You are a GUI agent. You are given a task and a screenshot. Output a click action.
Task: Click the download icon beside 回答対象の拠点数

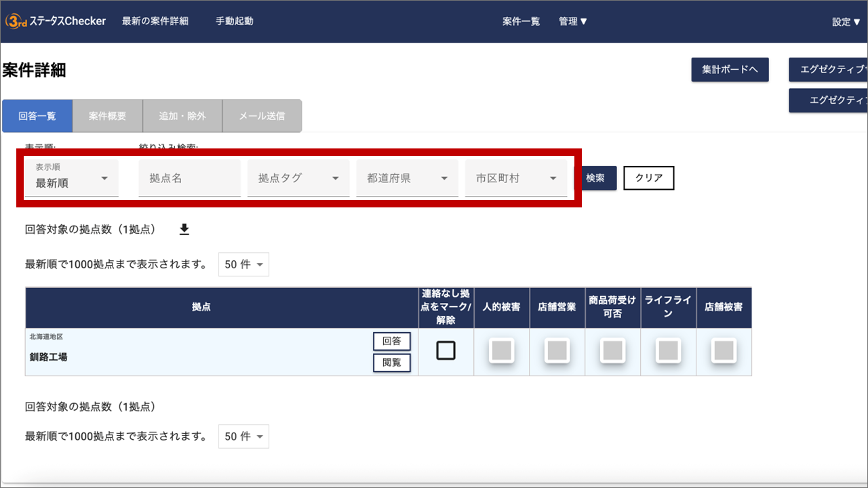[184, 230]
